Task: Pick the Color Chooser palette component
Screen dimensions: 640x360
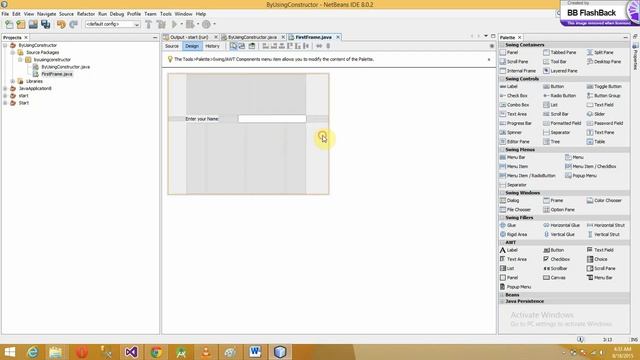Action: coord(604,201)
